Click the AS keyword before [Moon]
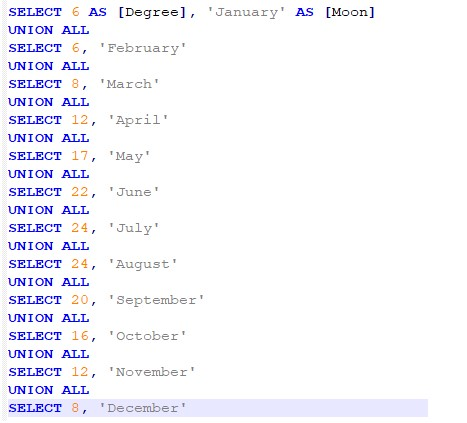Viewport: 467px width, 423px height. pyautogui.click(x=304, y=12)
